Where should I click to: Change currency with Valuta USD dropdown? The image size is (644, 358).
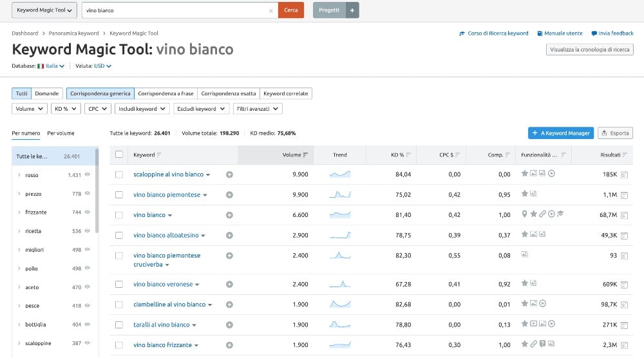point(102,66)
